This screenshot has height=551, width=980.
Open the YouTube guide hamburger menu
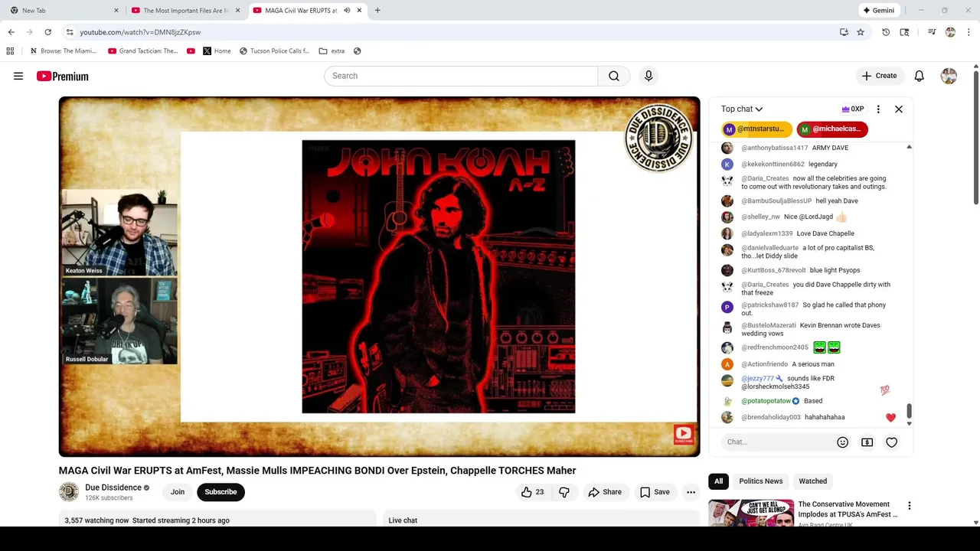pos(18,76)
